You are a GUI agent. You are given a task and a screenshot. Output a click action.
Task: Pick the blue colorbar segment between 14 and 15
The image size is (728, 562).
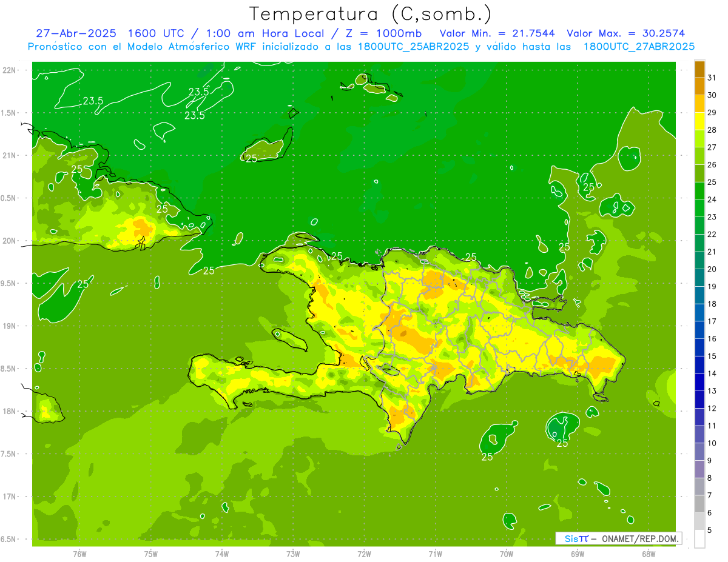[699, 365]
